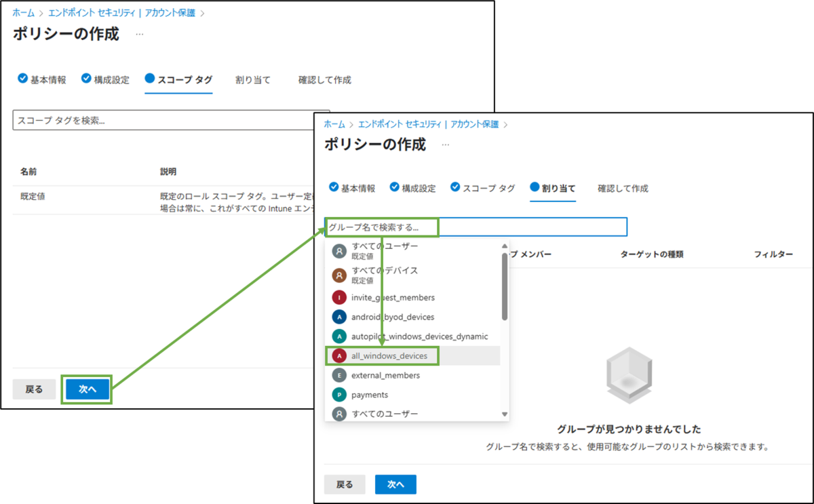This screenshot has width=814, height=504.
Task: Select invite_guest_members in the dropdown list
Action: [x=413, y=297]
